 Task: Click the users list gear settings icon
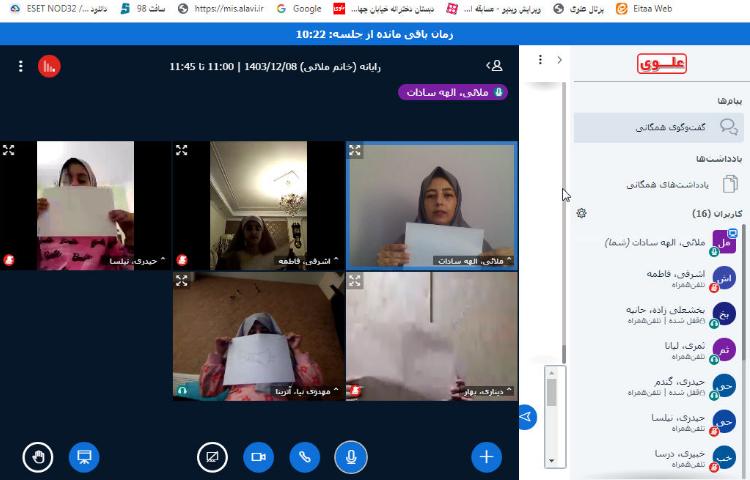pos(582,213)
